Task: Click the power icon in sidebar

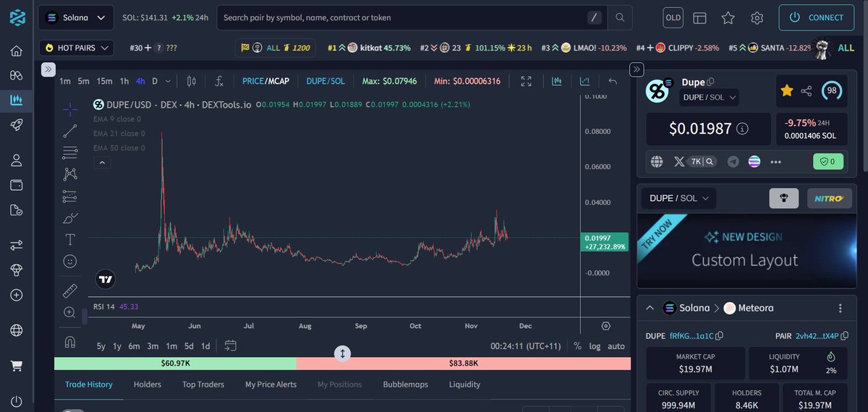Action: pos(16,401)
